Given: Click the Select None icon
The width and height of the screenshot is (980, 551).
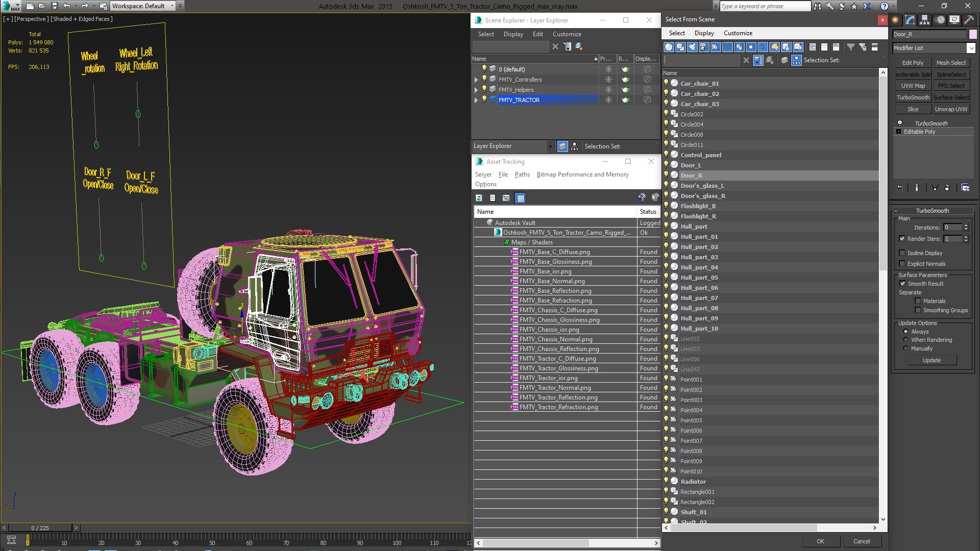Looking at the screenshot, I should [824, 47].
